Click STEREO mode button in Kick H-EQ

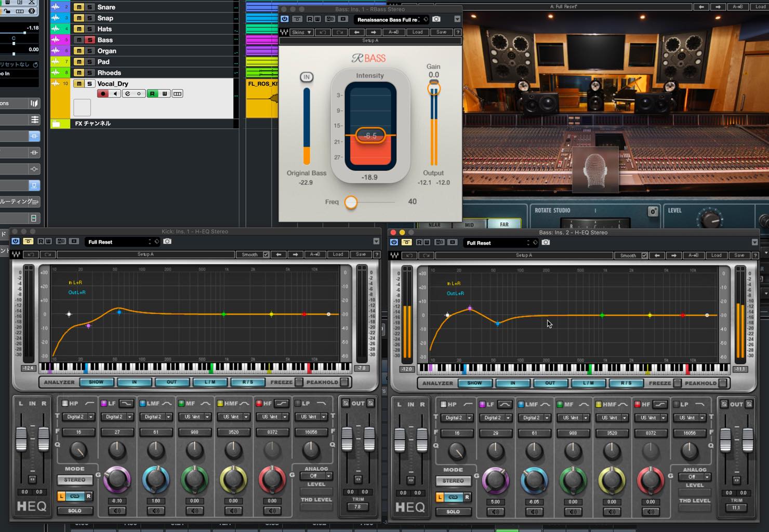point(75,480)
